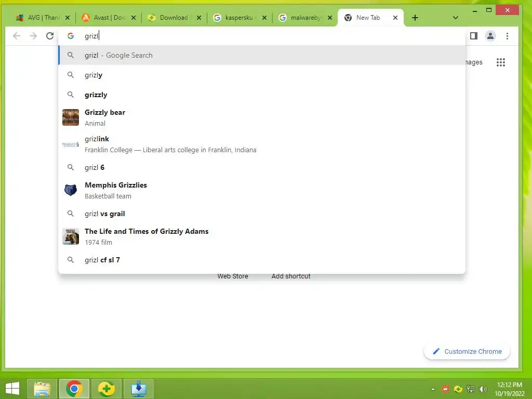Click the green plus tray icon

458,389
